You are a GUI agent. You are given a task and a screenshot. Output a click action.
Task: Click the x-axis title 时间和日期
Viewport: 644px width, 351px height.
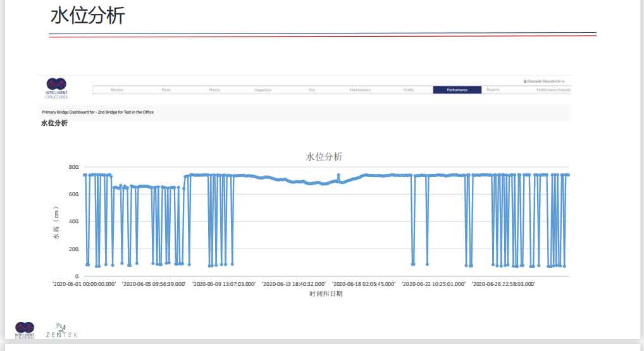pos(326,294)
